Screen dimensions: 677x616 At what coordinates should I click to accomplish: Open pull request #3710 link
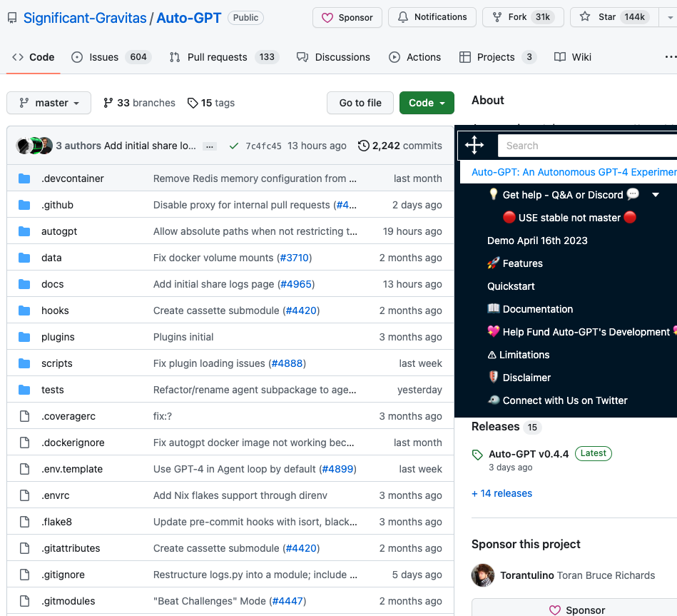[x=295, y=258]
